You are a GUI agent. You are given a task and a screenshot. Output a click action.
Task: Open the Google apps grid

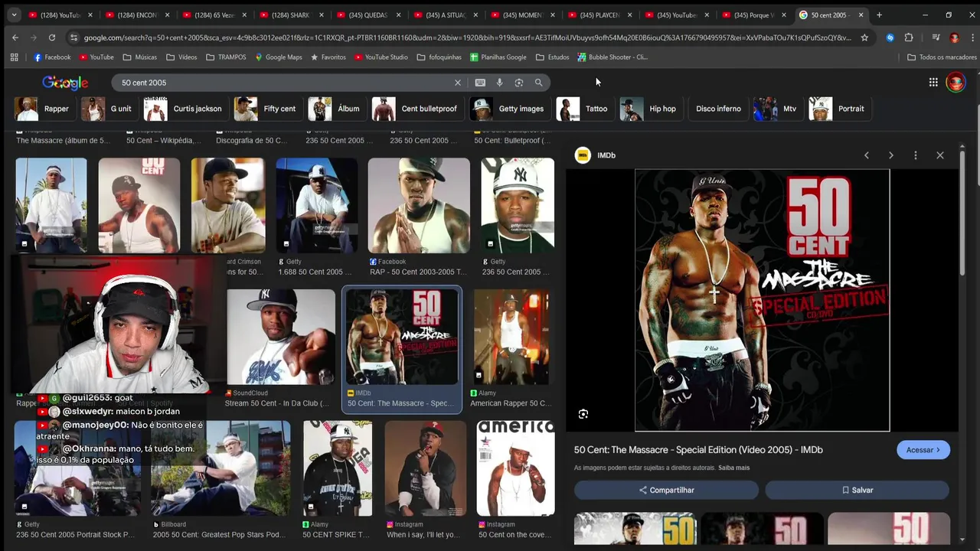point(933,83)
